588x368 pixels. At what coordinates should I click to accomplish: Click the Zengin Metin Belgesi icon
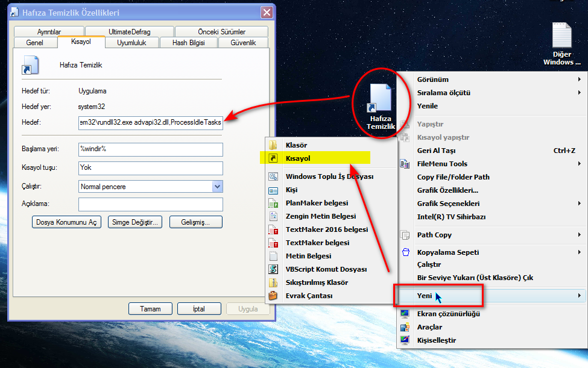pos(273,216)
